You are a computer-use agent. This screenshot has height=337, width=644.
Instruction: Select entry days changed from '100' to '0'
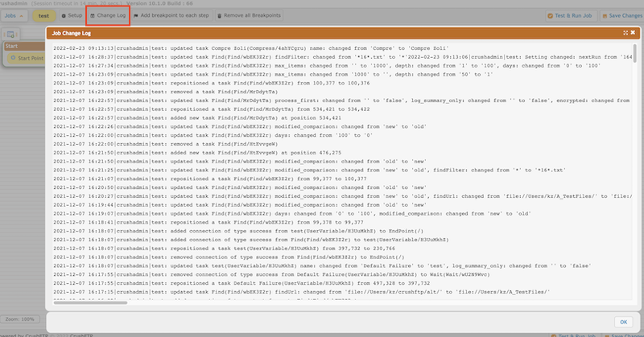click(213, 135)
